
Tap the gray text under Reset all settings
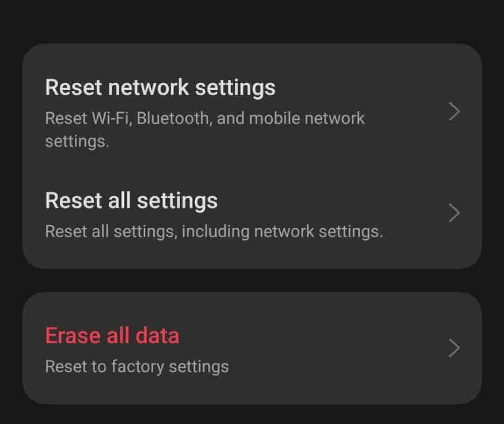click(214, 231)
